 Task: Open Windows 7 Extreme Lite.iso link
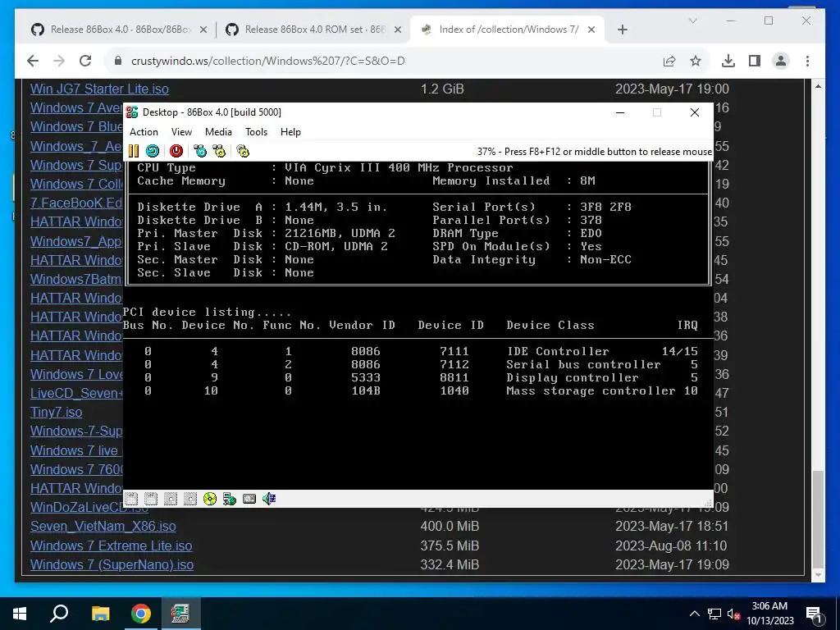point(111,546)
